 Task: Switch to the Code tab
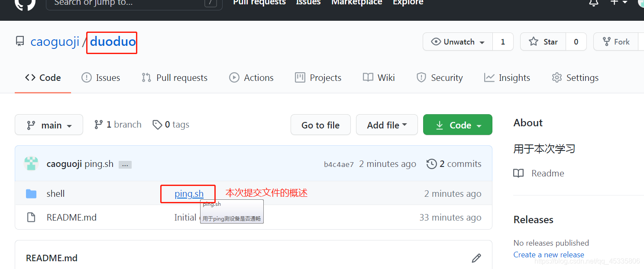(x=43, y=78)
